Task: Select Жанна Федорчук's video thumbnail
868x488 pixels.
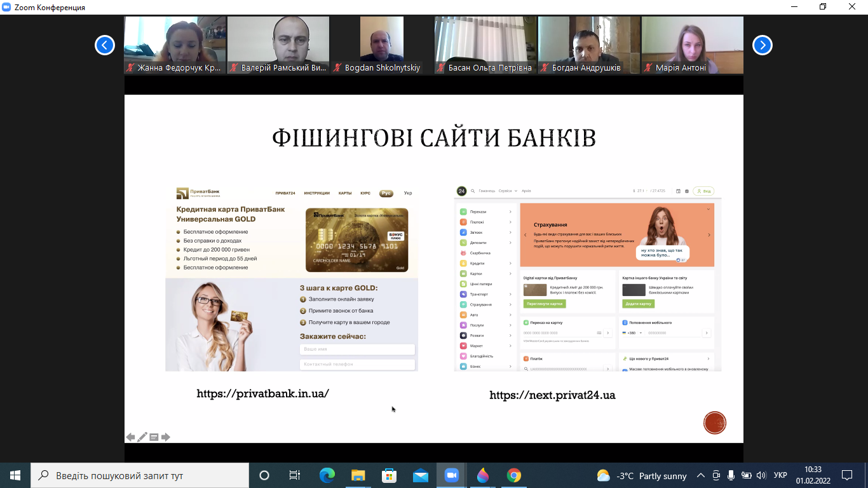Action: (175, 45)
